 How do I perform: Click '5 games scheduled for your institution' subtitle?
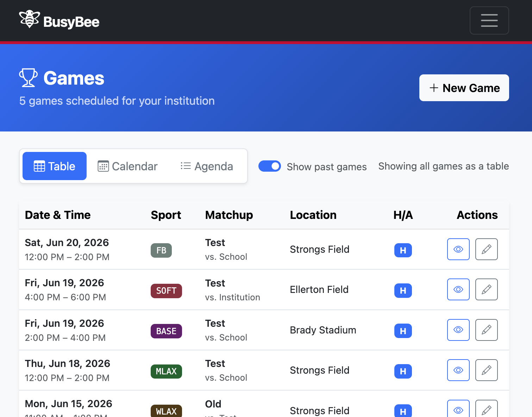tap(117, 101)
